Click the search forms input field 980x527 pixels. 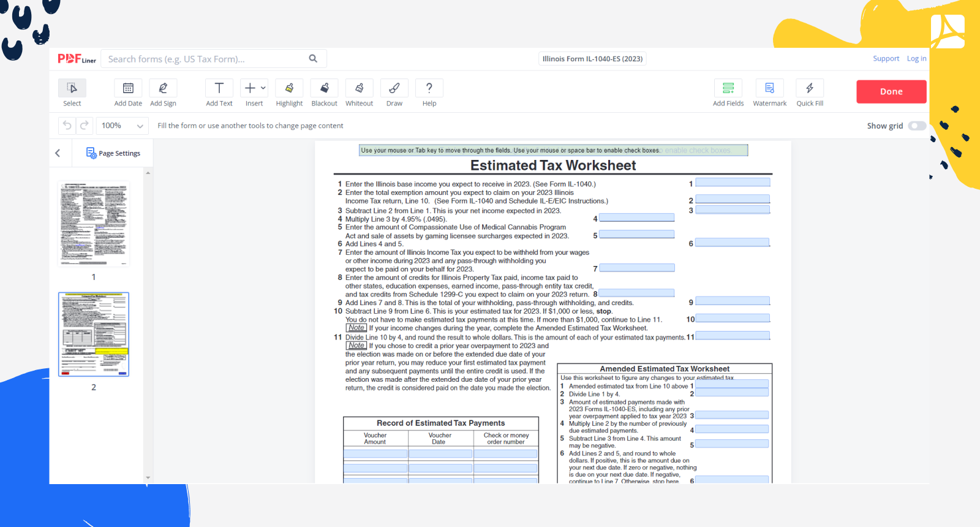[205, 59]
